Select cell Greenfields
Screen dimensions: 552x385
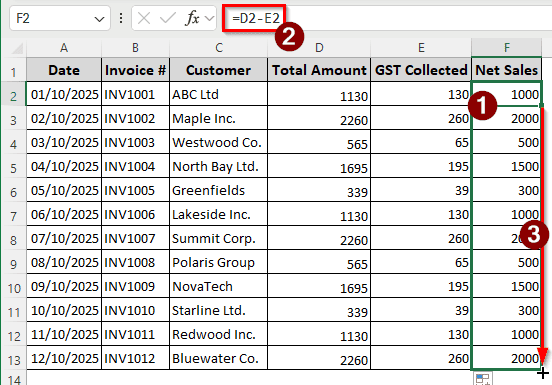[x=219, y=190]
